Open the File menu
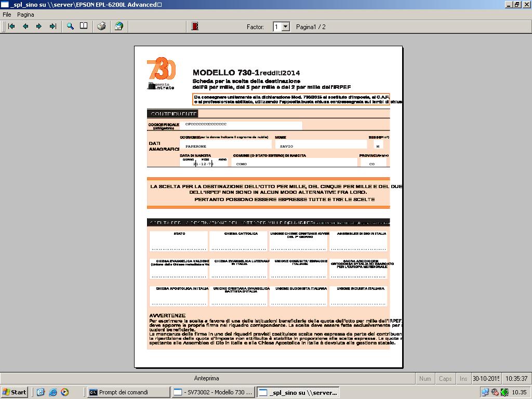 pos(7,15)
